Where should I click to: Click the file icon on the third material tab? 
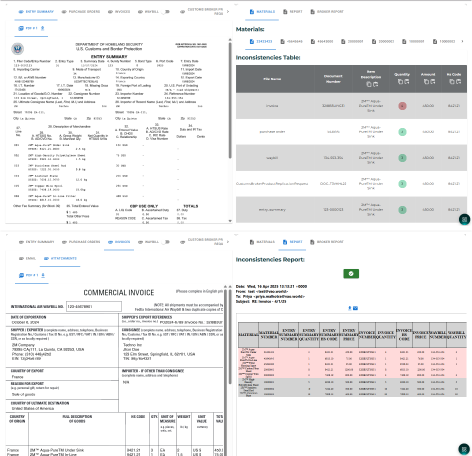[x=313, y=41]
